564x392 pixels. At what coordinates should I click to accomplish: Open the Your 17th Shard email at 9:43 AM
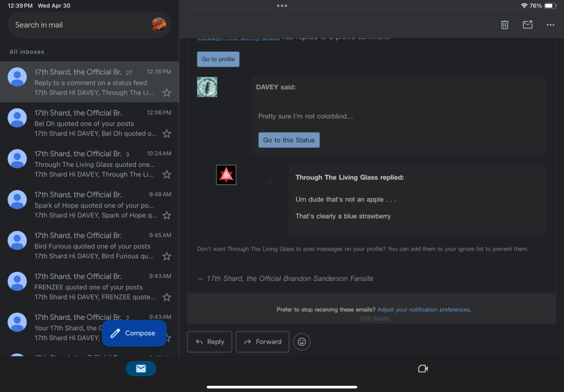click(x=90, y=327)
